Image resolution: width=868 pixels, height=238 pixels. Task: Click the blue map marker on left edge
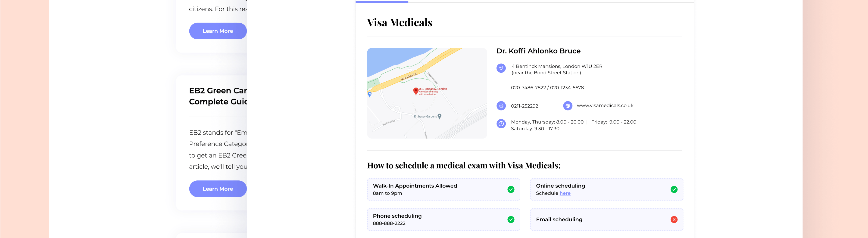370,94
